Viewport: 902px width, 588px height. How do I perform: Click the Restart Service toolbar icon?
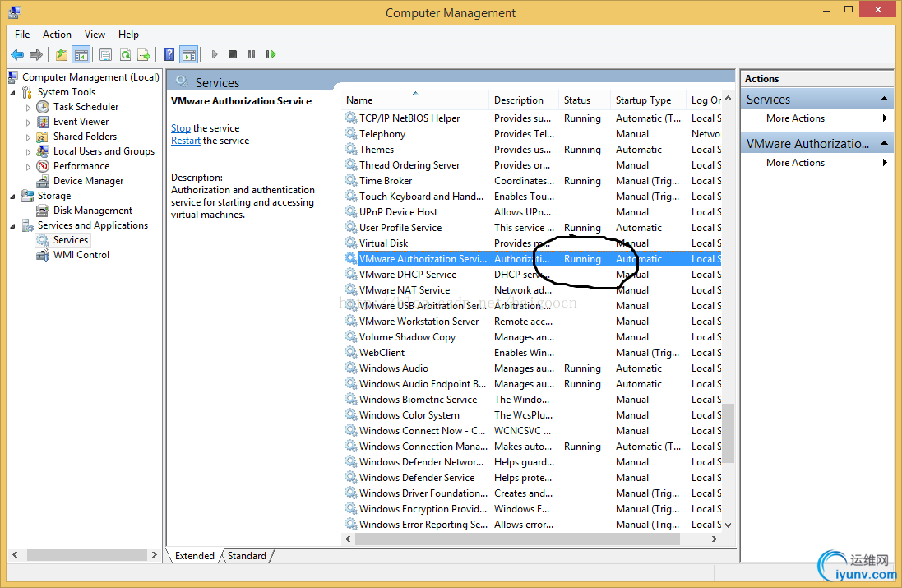click(x=271, y=55)
